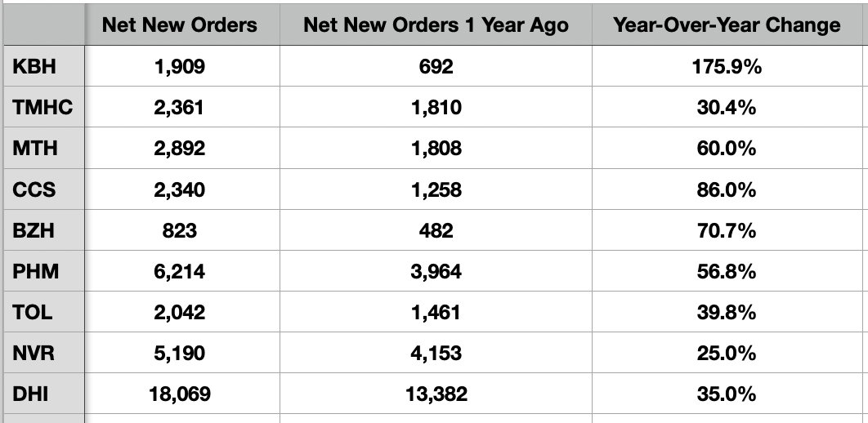Select the BZH ticker cell
Image resolution: width=868 pixels, height=423 pixels.
pos(34,230)
